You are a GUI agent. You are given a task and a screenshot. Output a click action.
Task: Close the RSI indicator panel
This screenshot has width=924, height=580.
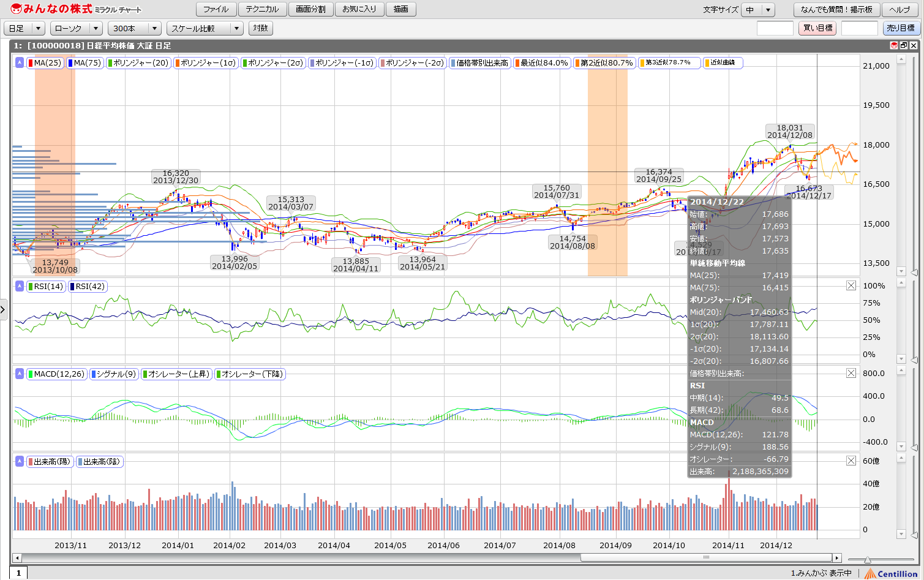pyautogui.click(x=851, y=285)
